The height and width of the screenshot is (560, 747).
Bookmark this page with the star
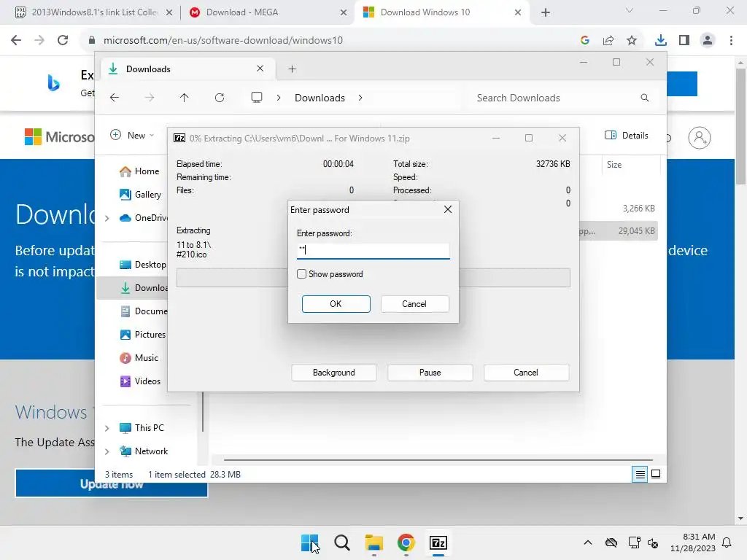632,41
